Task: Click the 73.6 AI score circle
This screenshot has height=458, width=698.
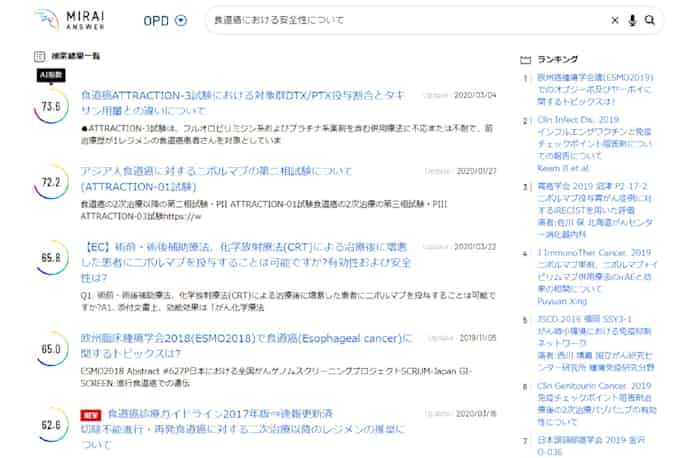Action: (x=51, y=106)
